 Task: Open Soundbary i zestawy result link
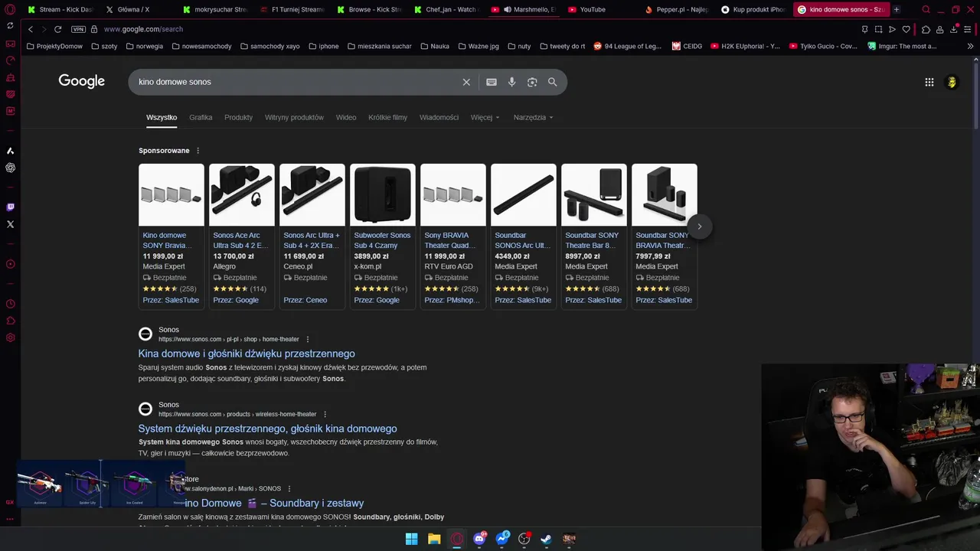tap(274, 503)
